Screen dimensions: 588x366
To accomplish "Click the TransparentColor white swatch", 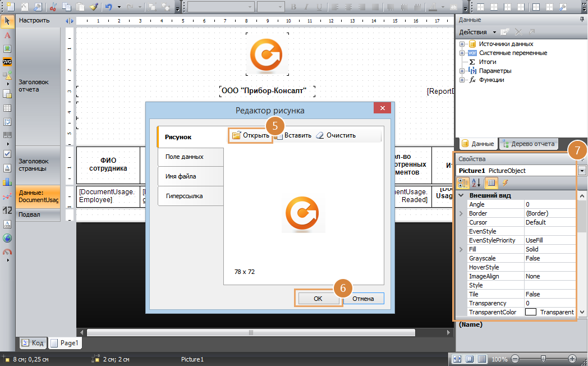I will (530, 312).
